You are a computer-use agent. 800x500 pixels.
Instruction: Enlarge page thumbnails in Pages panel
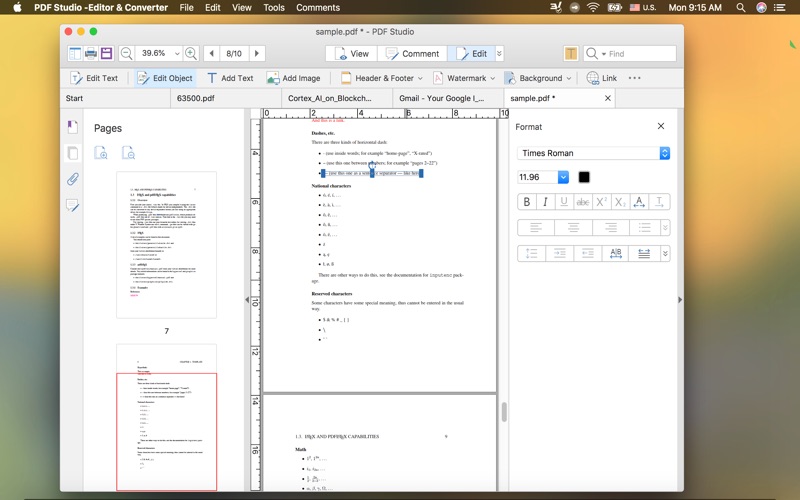coord(101,153)
